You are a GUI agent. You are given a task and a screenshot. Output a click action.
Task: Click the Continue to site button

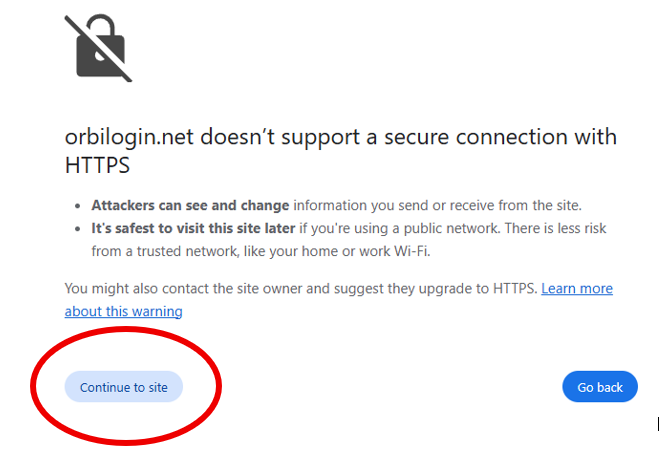[x=124, y=387]
